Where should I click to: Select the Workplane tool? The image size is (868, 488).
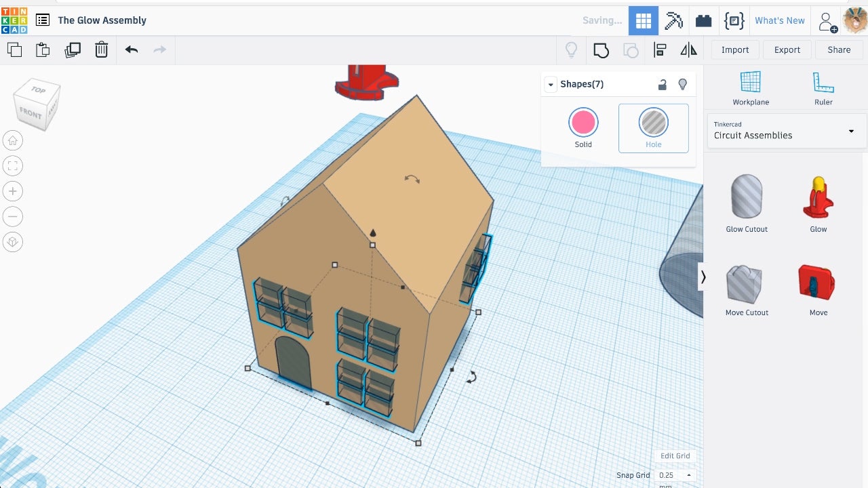[x=751, y=88]
